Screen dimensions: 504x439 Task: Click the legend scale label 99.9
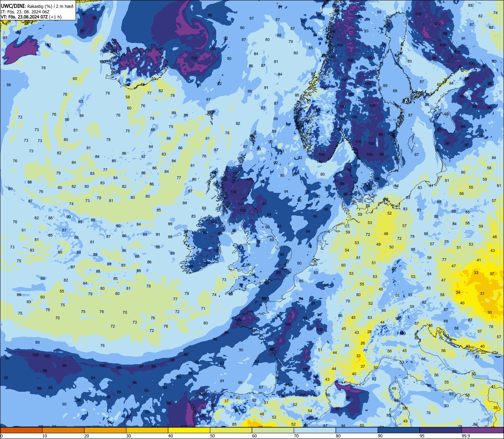pos(466,436)
